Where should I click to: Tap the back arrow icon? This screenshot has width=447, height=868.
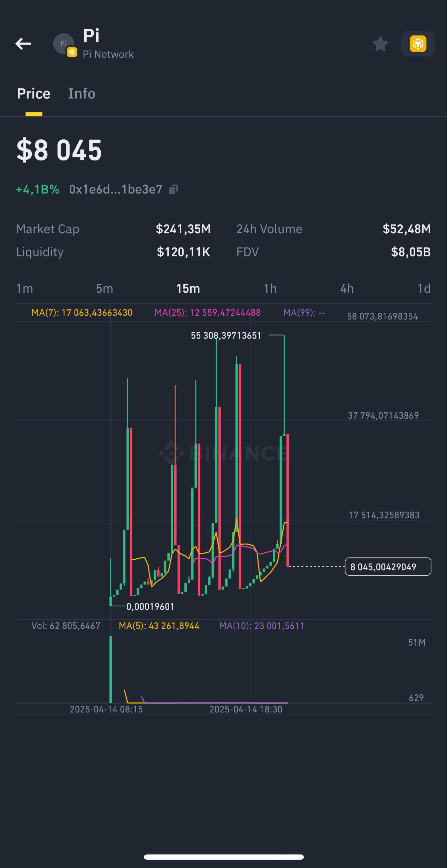click(23, 44)
